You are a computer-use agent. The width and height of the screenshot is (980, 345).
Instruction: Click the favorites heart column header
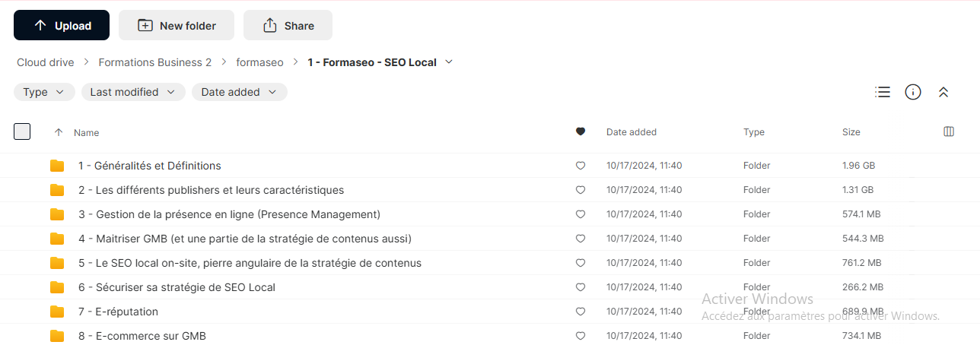pyautogui.click(x=581, y=131)
